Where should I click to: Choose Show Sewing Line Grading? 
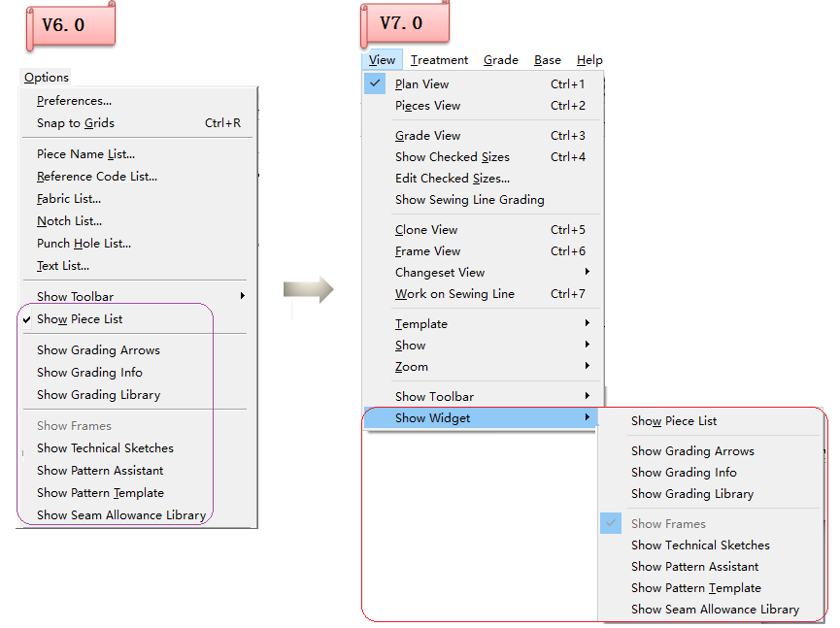coord(469,200)
